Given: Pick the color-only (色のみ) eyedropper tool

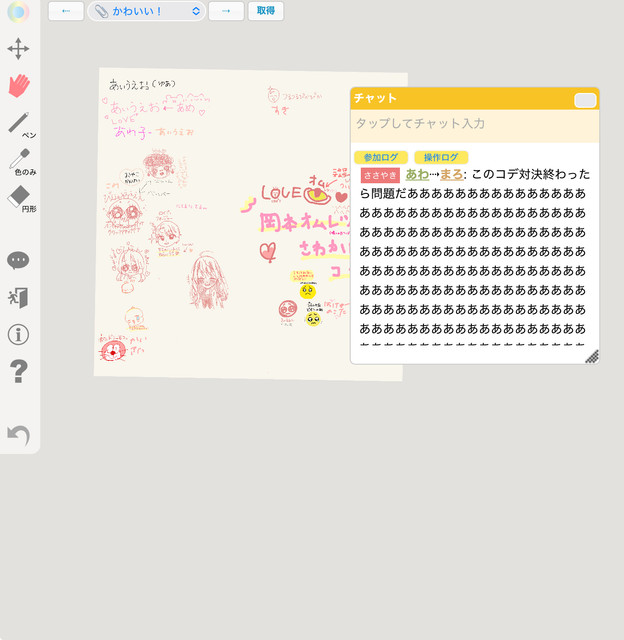Looking at the screenshot, I should (x=18, y=160).
